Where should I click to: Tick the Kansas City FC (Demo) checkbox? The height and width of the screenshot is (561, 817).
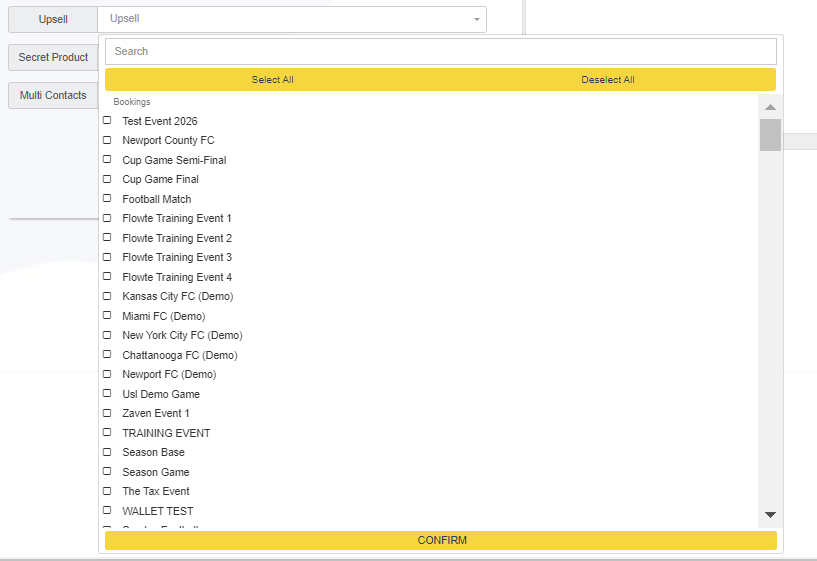pyautogui.click(x=107, y=296)
